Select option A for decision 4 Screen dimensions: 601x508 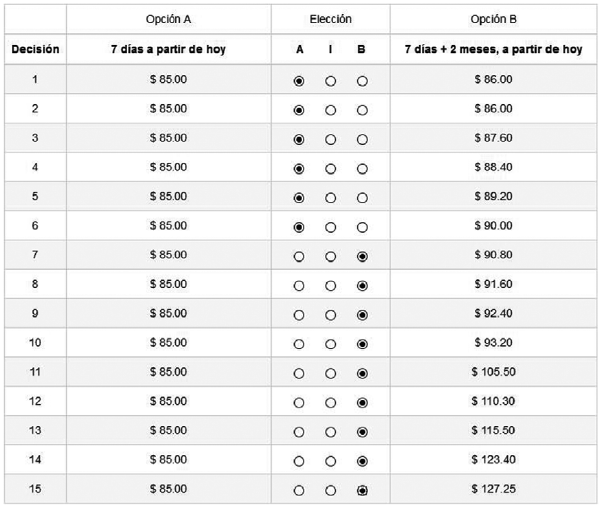pos(299,169)
